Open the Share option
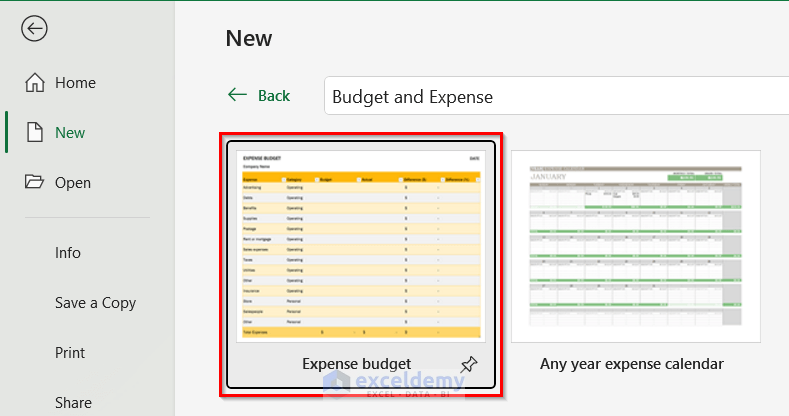Viewport: 789px width, 416px height. (x=73, y=402)
